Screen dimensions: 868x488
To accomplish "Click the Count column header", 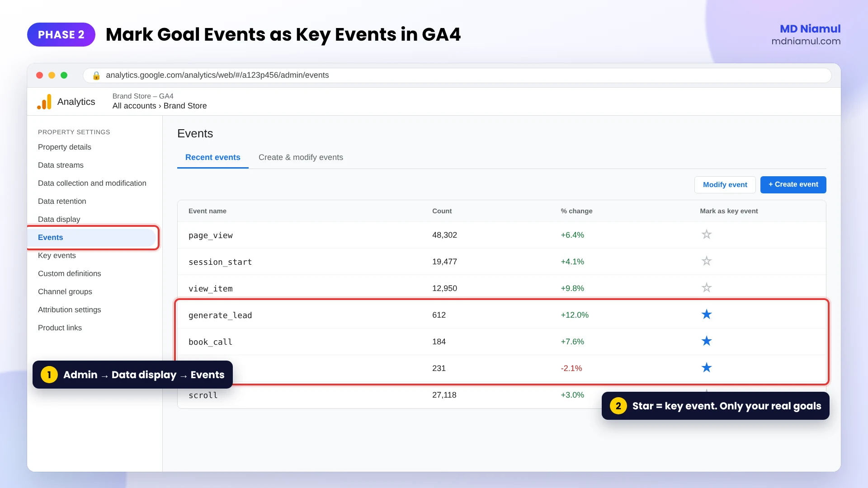I will pos(442,211).
